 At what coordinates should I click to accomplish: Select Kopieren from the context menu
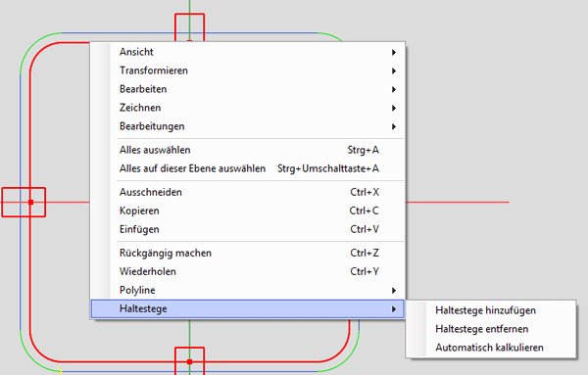tap(248, 211)
